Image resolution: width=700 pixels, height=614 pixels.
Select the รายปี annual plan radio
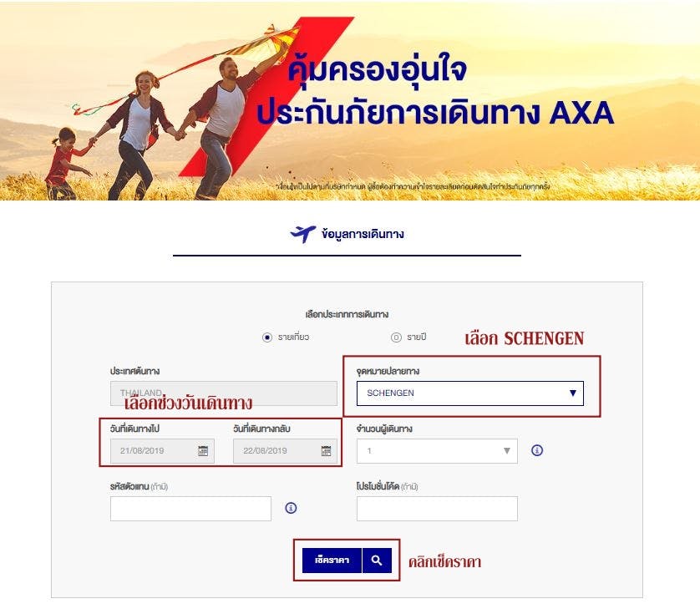coord(396,337)
